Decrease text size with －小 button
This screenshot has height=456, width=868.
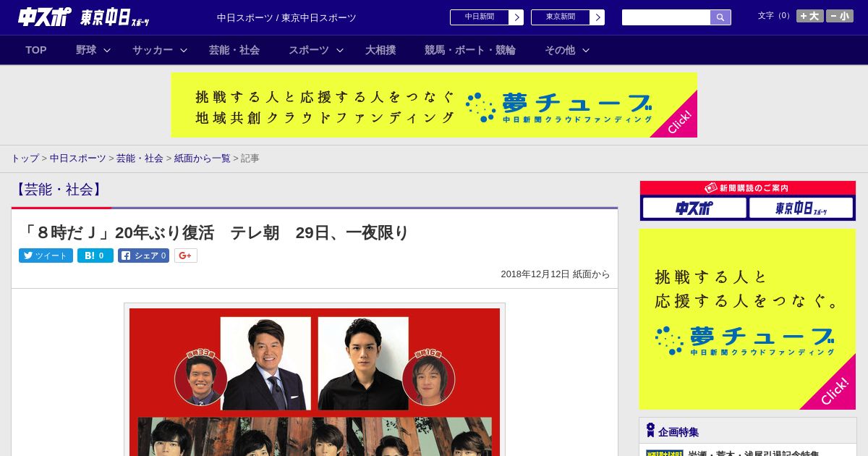coord(840,16)
